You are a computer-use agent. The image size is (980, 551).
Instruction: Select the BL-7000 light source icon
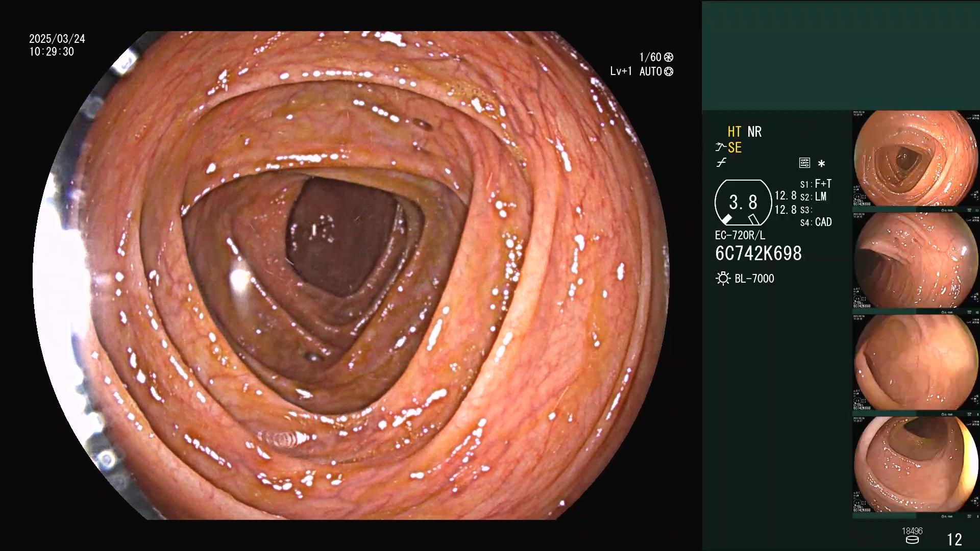coord(723,279)
